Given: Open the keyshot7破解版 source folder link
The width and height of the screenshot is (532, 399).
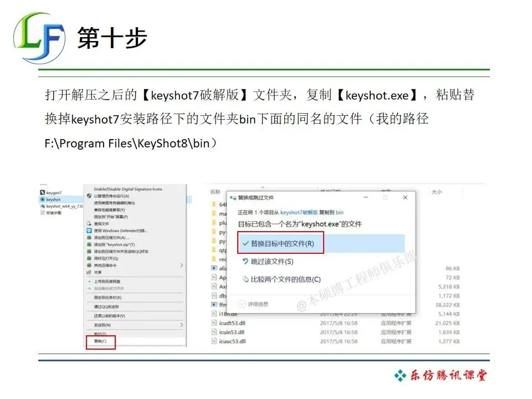Looking at the screenshot, I should 299,212.
